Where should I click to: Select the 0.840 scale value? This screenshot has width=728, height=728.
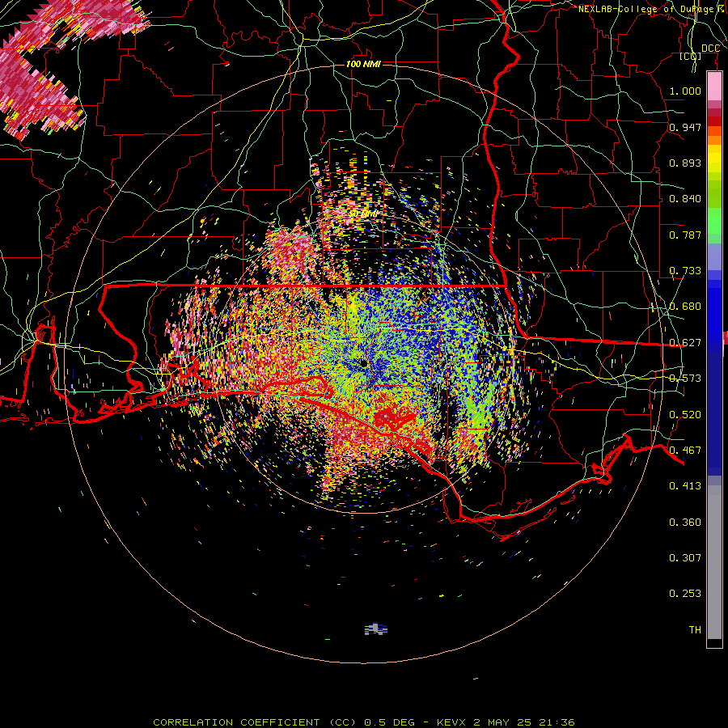(x=685, y=199)
